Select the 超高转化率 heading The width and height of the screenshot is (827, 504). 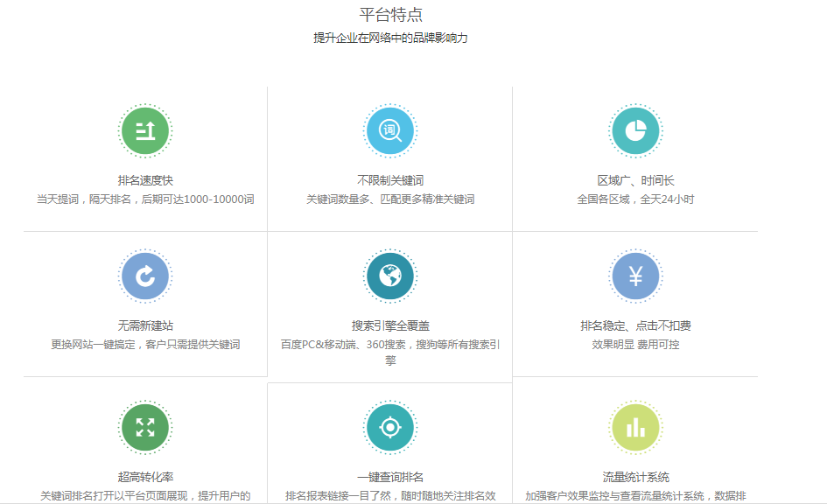click(145, 477)
